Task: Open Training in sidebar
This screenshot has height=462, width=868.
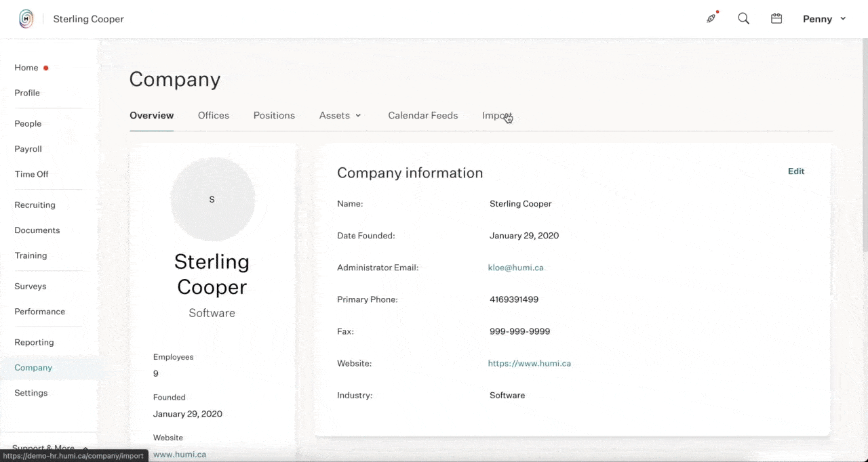Action: [31, 255]
